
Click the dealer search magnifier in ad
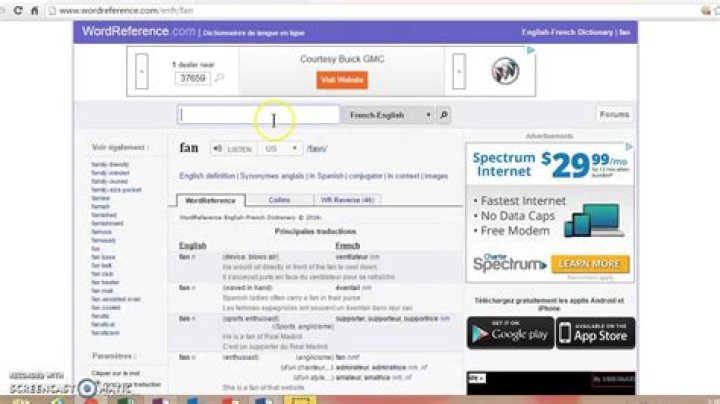pyautogui.click(x=219, y=78)
